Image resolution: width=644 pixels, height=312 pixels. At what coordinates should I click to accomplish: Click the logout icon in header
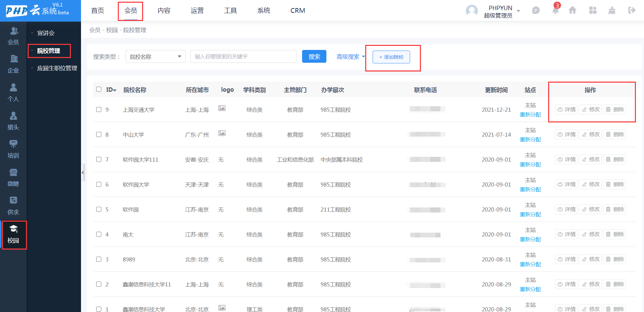tap(632, 10)
